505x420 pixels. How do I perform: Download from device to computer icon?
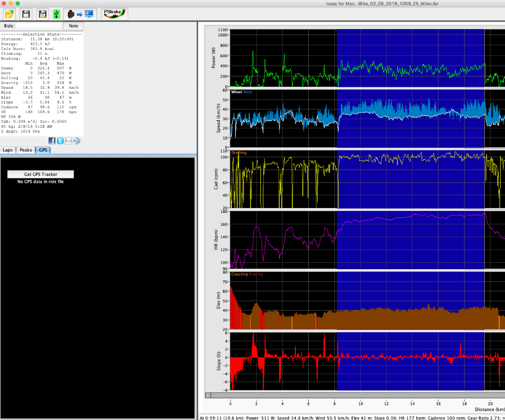pyautogui.click(x=80, y=14)
